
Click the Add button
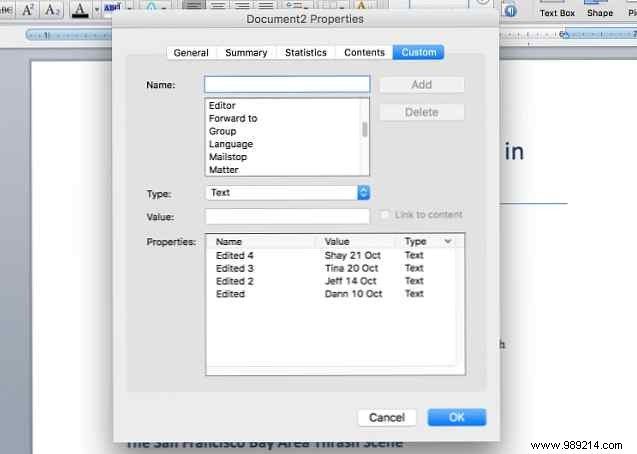[422, 84]
